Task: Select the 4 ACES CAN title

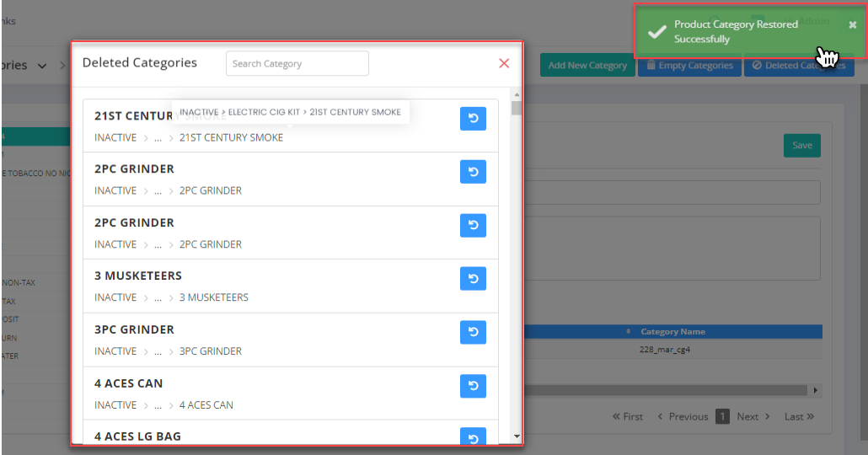Action: 128,383
